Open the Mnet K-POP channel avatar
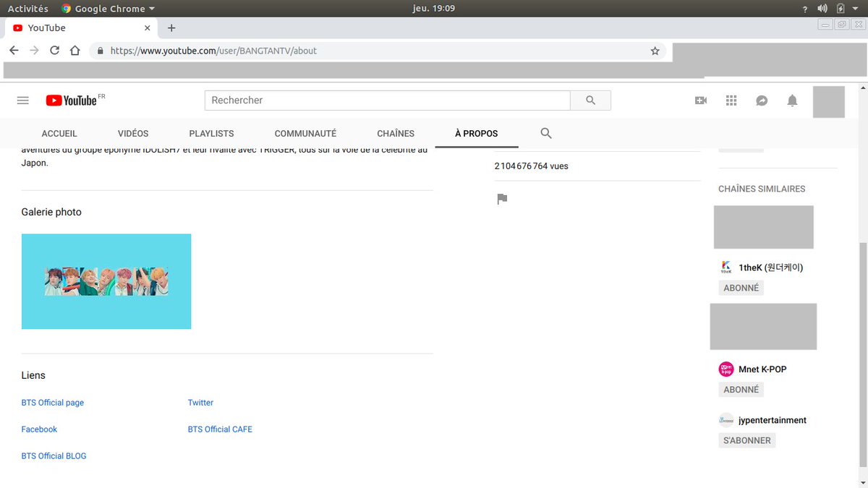This screenshot has width=868, height=488. [726, 369]
